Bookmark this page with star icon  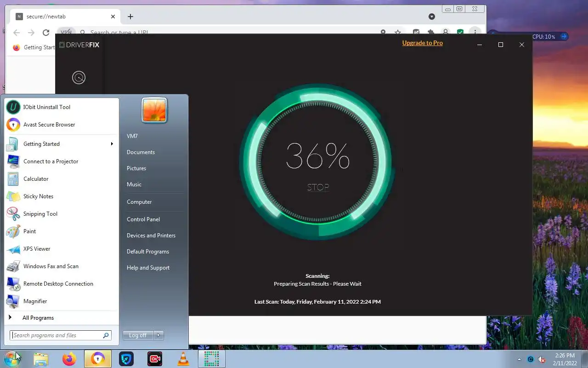pyautogui.click(x=398, y=32)
